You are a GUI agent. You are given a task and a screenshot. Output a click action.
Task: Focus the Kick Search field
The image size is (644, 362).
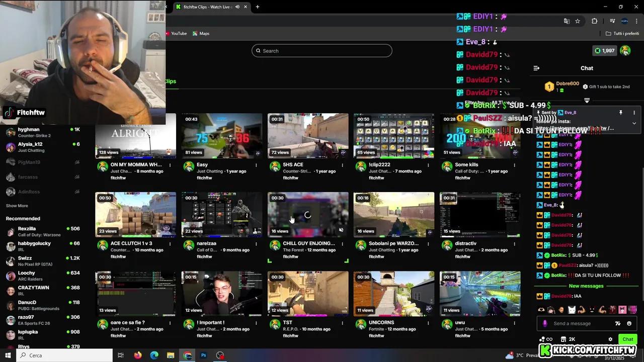pos(322,51)
